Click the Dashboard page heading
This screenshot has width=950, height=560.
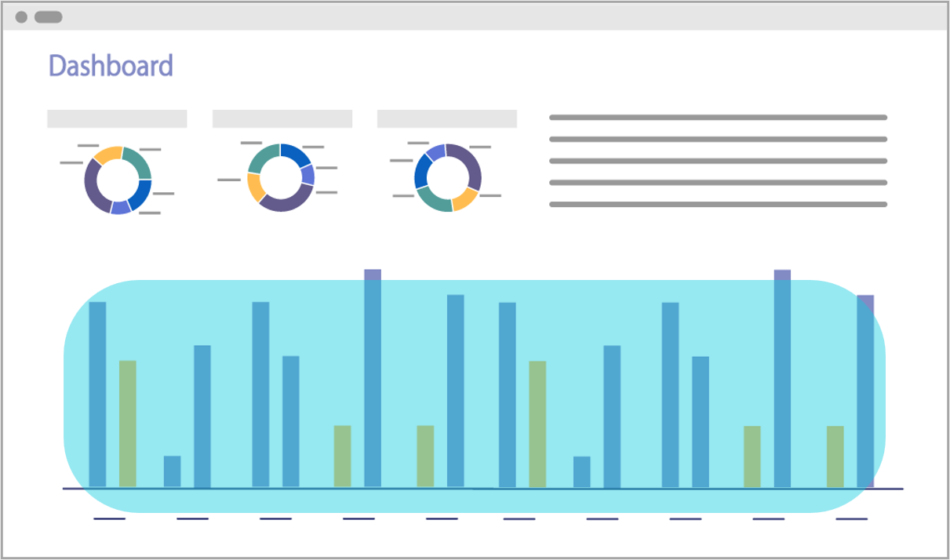111,66
